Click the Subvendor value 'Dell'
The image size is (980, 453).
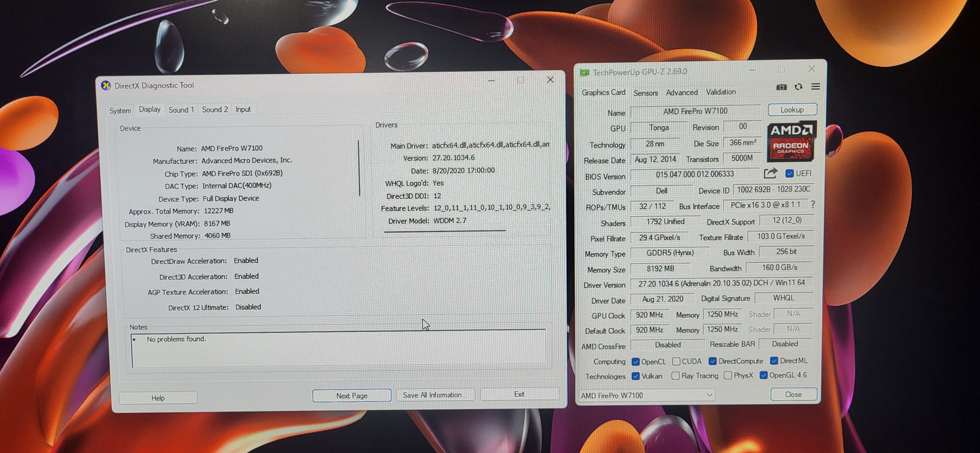660,191
